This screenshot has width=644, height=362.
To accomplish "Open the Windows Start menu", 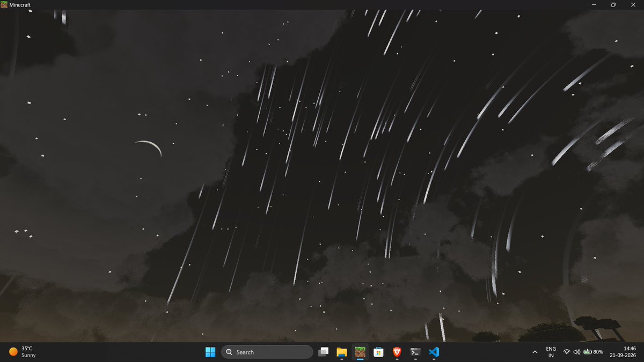I will click(x=210, y=352).
